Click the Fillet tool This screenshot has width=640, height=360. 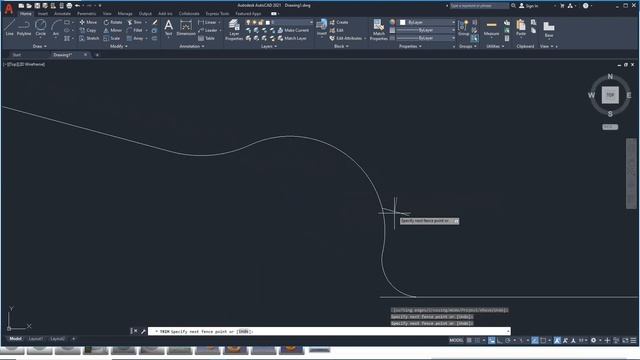coord(135,30)
